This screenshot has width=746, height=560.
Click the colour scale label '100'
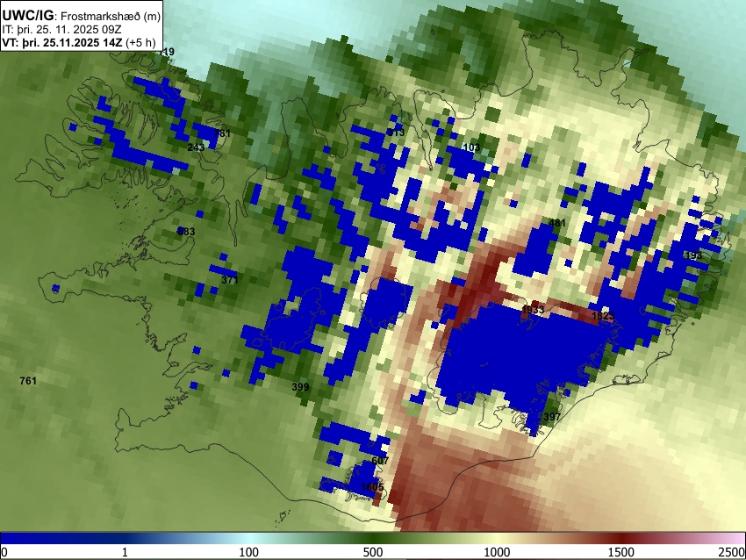pyautogui.click(x=249, y=552)
